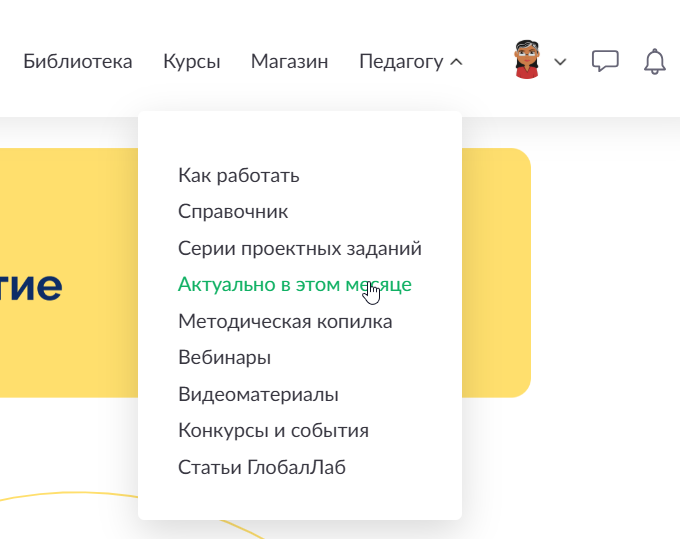Screen dimensions: 680x539
Task: Choose Серии проектных заданий
Action: tap(300, 248)
